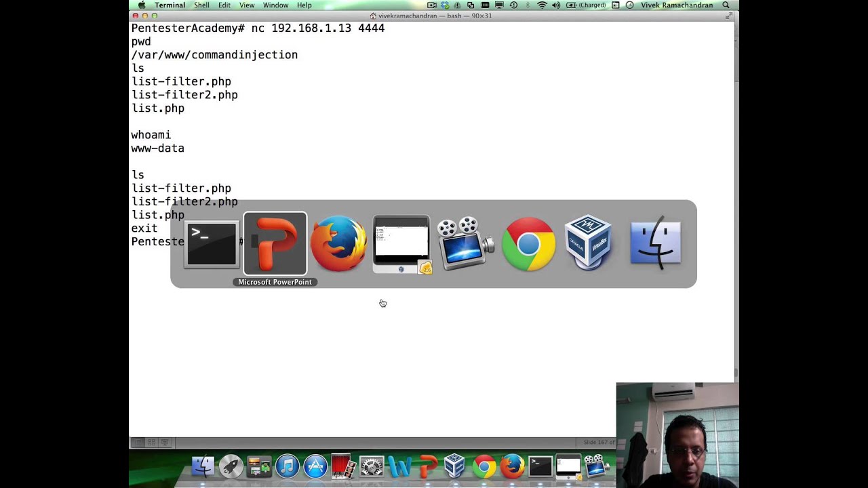The image size is (868, 488).
Task: Open the Terminal application menu
Action: (170, 5)
